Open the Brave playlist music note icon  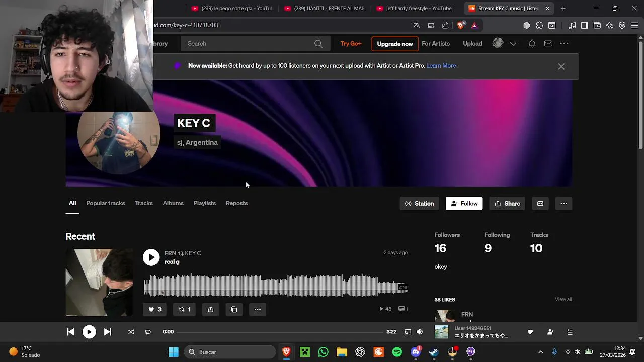point(572,25)
